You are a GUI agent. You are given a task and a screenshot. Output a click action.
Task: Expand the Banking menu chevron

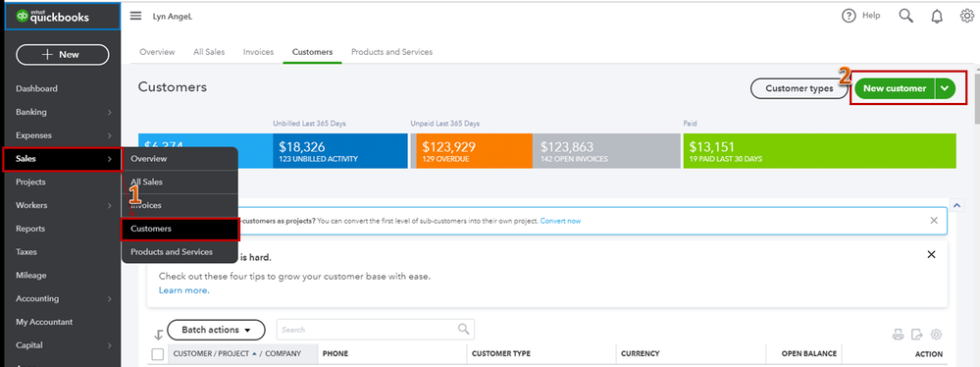pos(109,113)
